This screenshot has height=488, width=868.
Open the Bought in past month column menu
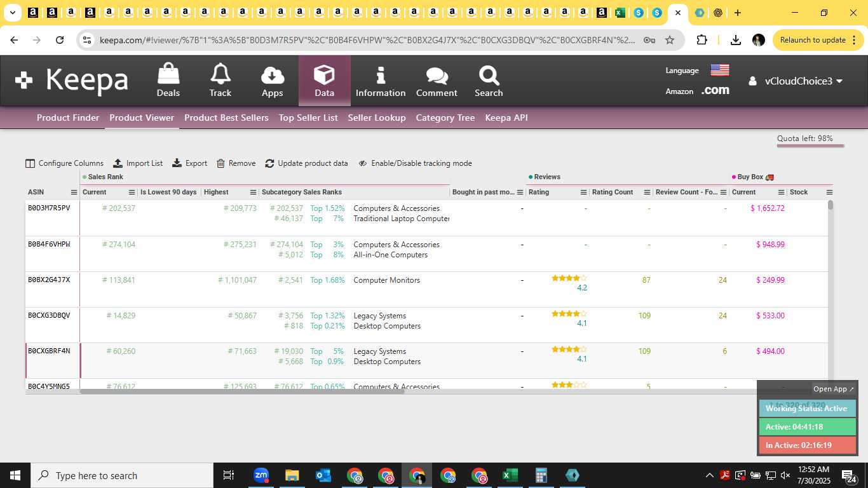pyautogui.click(x=520, y=193)
